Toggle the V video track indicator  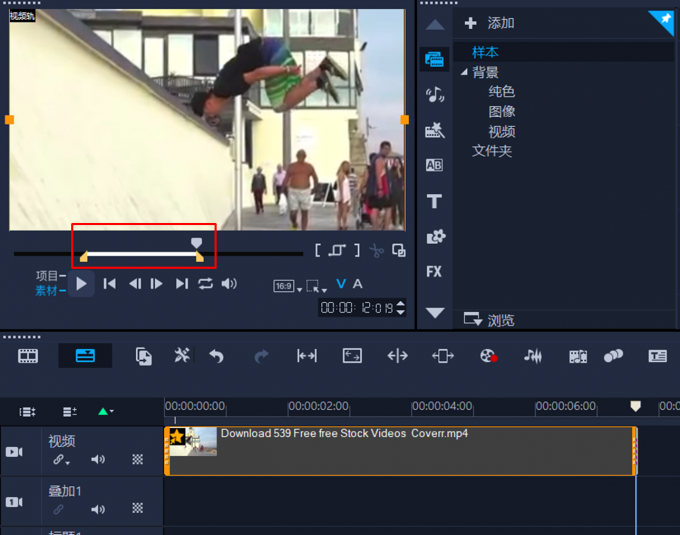pos(341,284)
